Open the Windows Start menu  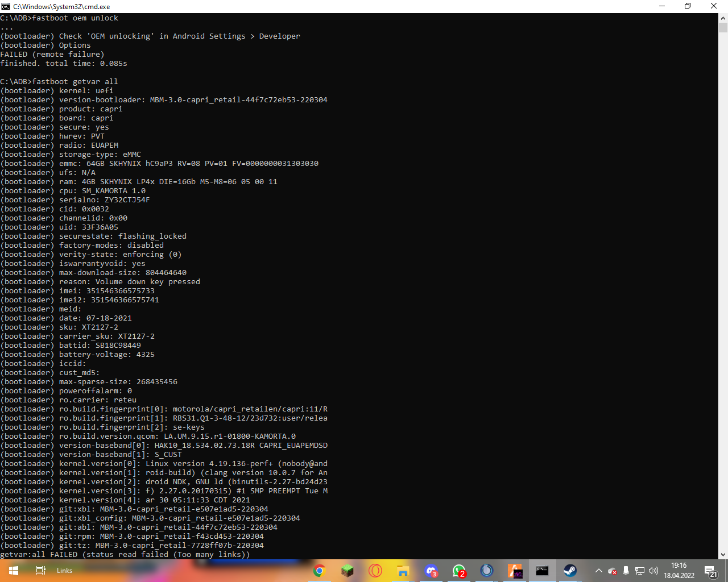pyautogui.click(x=14, y=571)
